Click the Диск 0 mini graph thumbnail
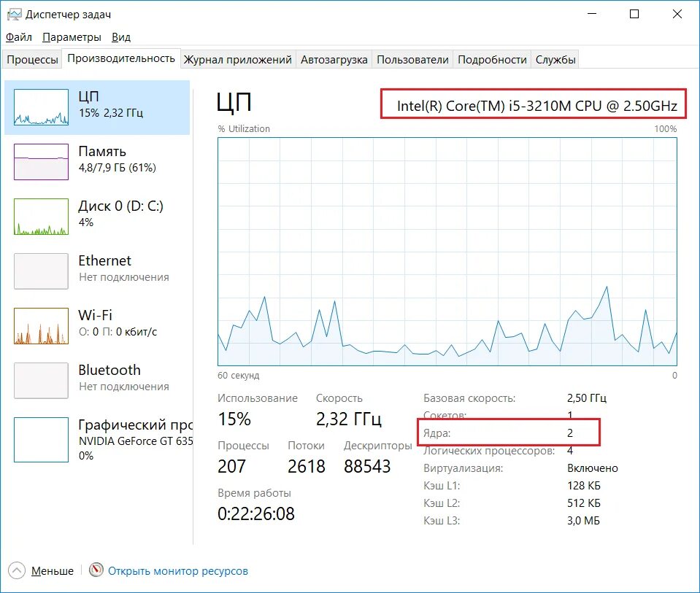 [x=41, y=217]
